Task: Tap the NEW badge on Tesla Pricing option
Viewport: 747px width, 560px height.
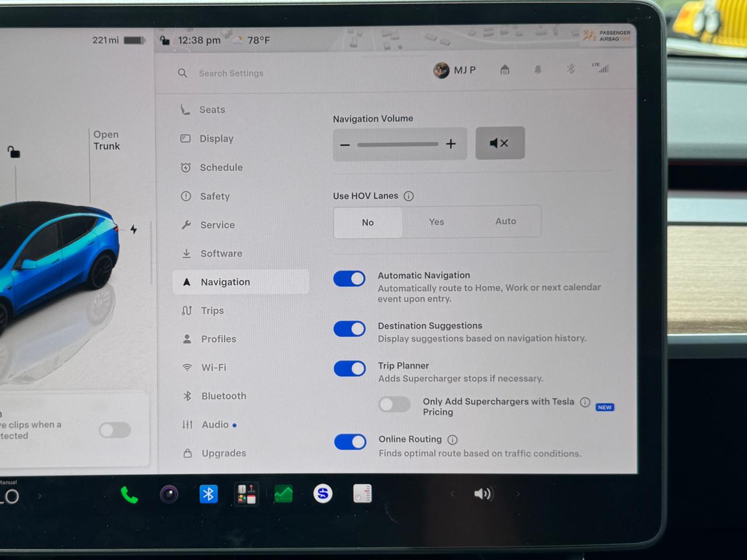Action: click(x=605, y=407)
